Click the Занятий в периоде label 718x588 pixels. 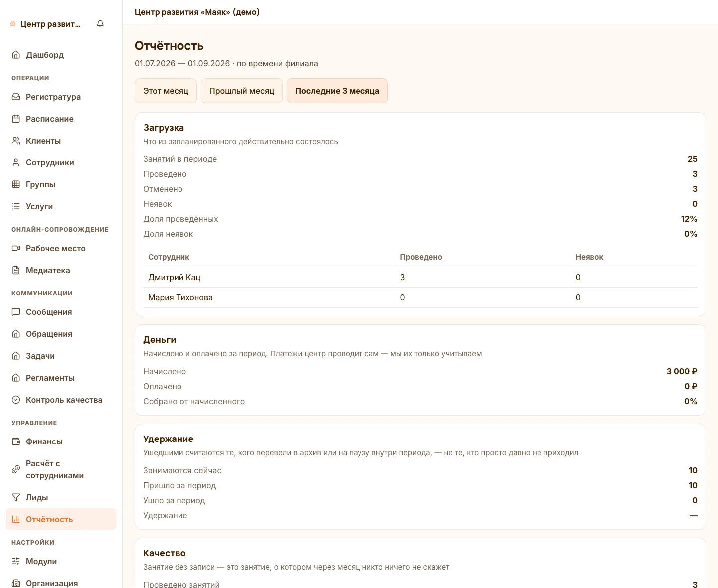(180, 159)
